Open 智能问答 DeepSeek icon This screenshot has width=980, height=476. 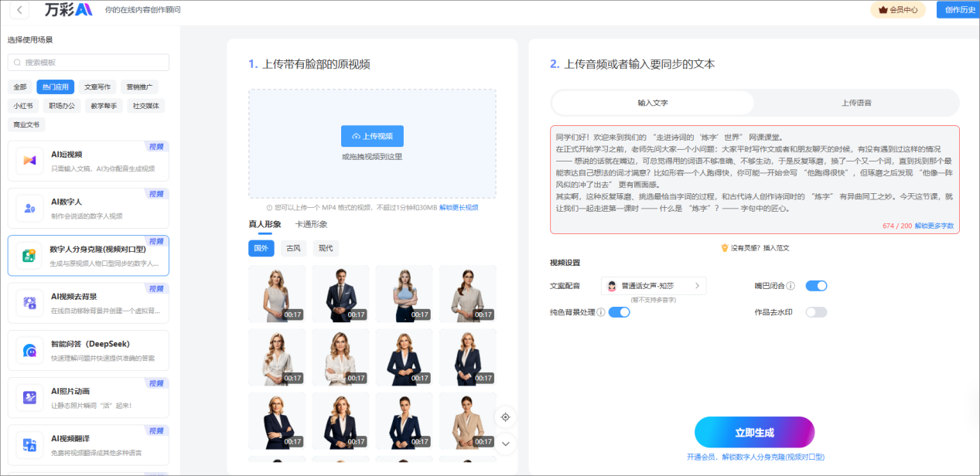[x=29, y=350]
